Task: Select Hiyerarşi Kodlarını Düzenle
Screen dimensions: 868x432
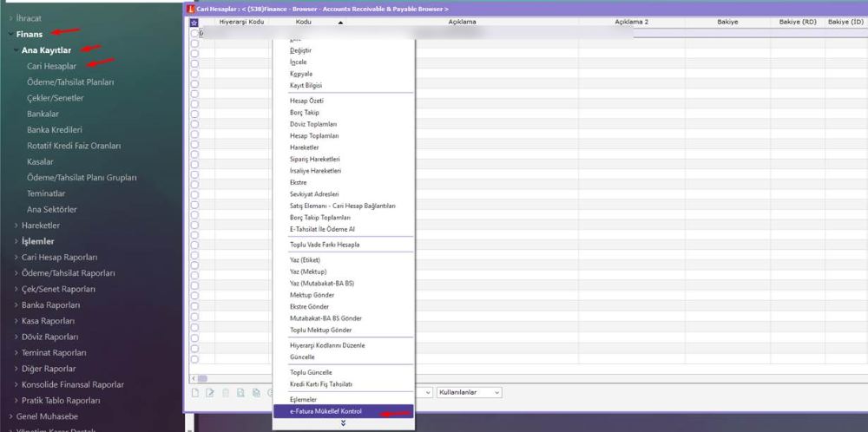Action: click(x=327, y=345)
